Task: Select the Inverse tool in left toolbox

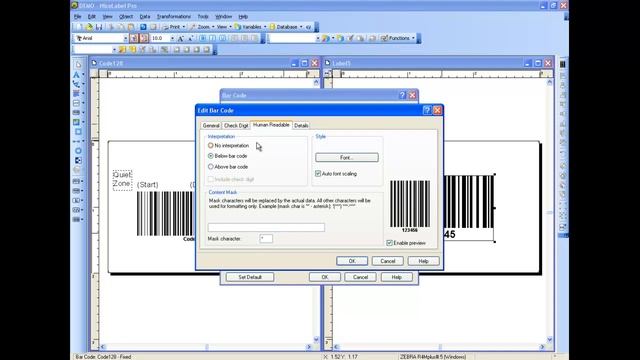Action: (x=78, y=160)
